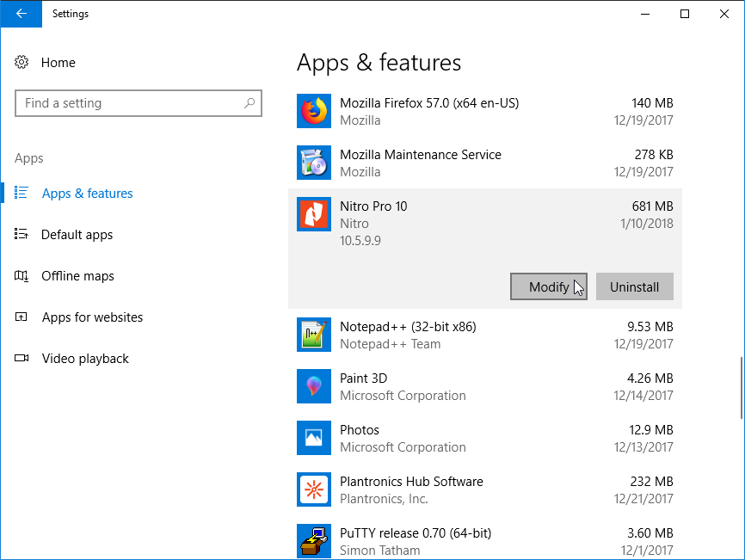Click the Notepad++ Team publisher text

[390, 344]
